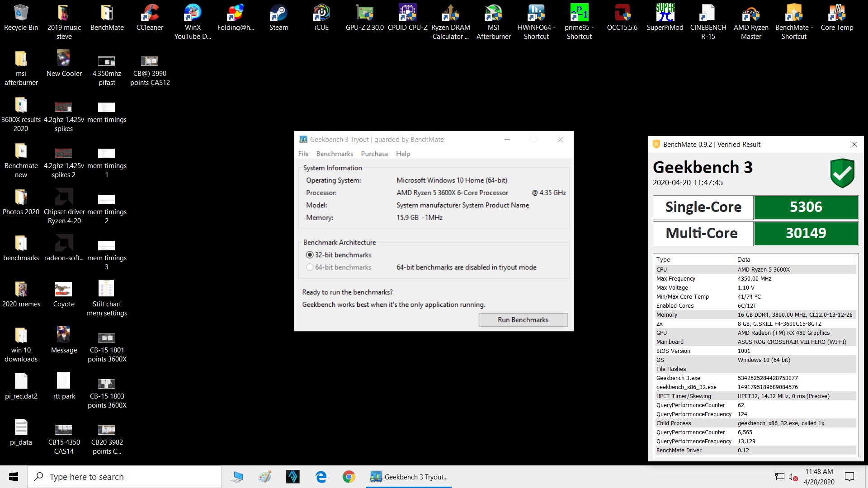This screenshot has width=868, height=488.
Task: Open the 2019 music steve icon
Action: (64, 22)
